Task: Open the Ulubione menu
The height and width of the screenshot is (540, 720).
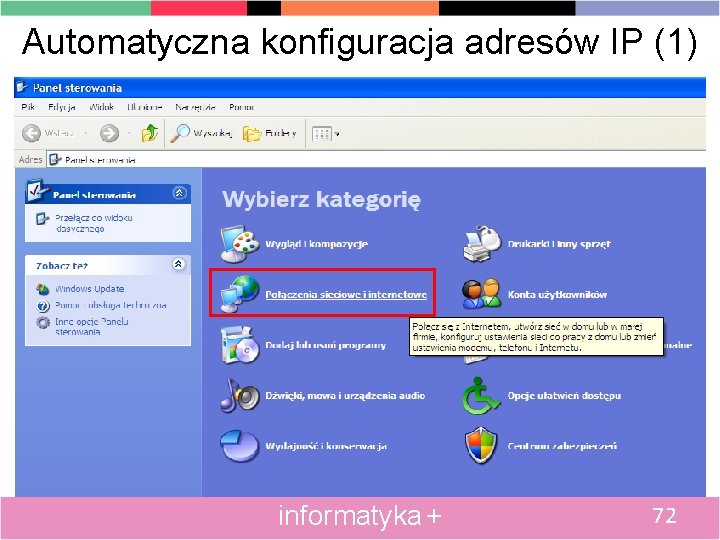Action: click(144, 107)
